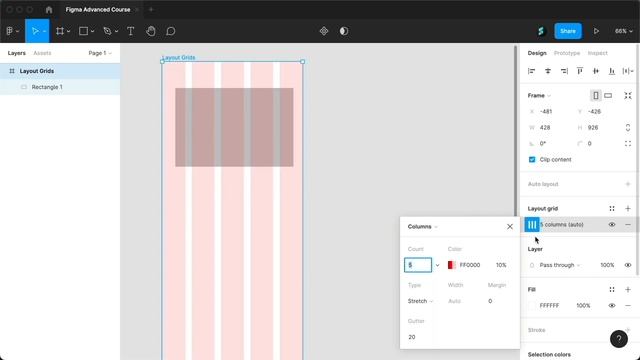This screenshot has width=640, height=360.
Task: Switch to the Assets tab
Action: pos(42,53)
